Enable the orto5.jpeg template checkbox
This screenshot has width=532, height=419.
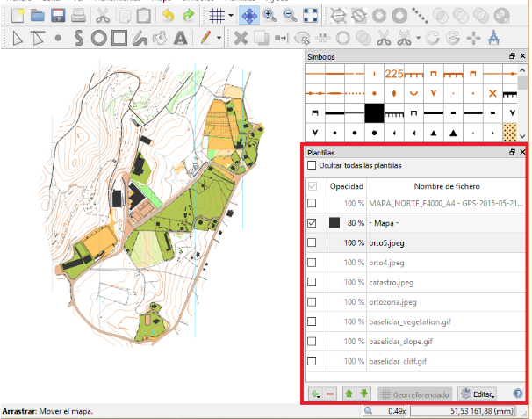[313, 242]
